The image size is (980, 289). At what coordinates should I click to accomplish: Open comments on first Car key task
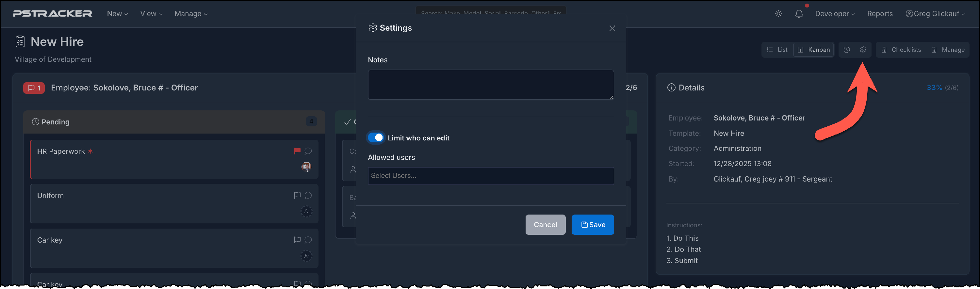point(308,240)
